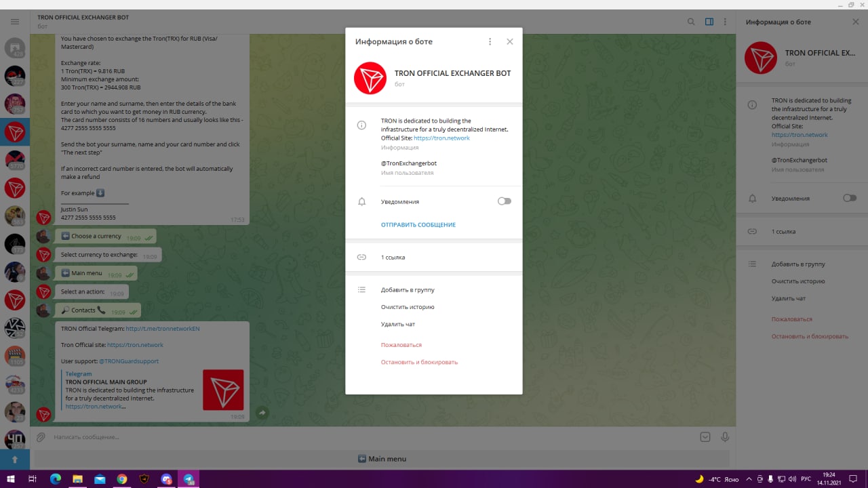Image resolution: width=868 pixels, height=488 pixels.
Task: Open File Explorer from the taskbar
Action: pos(77,479)
